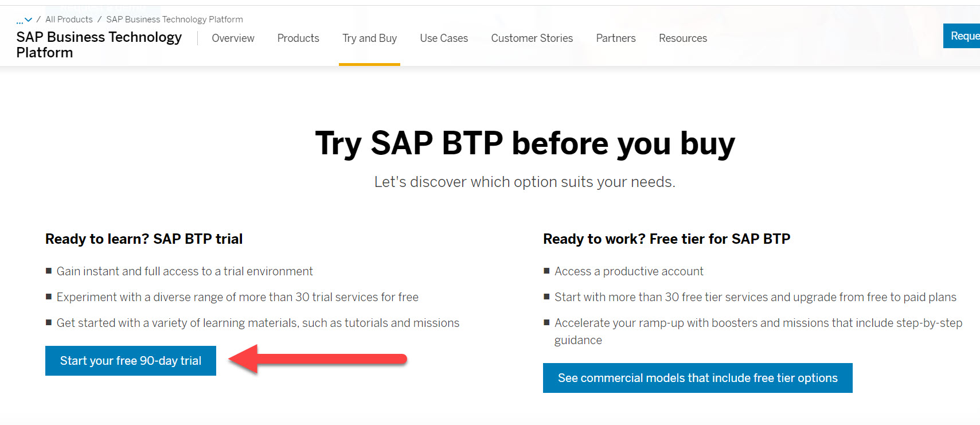
Task: Go to the Use Cases tab
Action: tap(444, 38)
